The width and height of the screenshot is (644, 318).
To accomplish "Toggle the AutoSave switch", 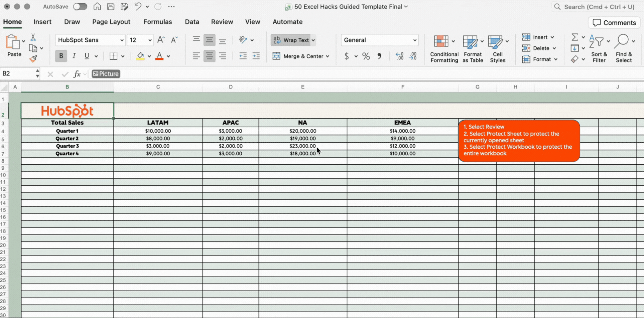I will (x=80, y=7).
